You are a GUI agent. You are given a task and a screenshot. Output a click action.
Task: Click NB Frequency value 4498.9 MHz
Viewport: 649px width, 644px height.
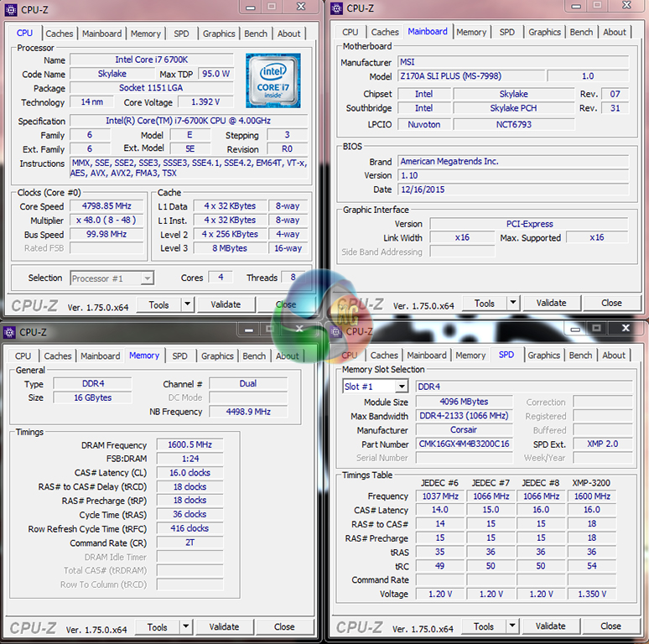tap(248, 412)
